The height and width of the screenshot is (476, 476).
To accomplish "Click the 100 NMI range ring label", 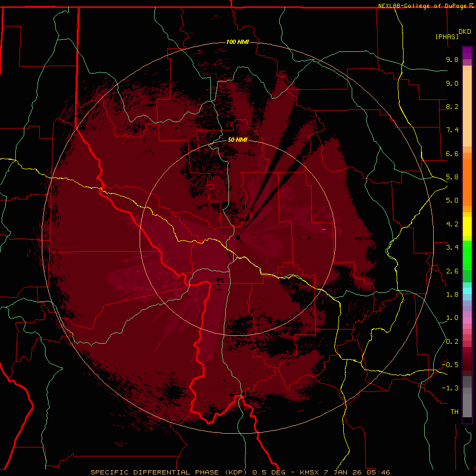I will (237, 42).
